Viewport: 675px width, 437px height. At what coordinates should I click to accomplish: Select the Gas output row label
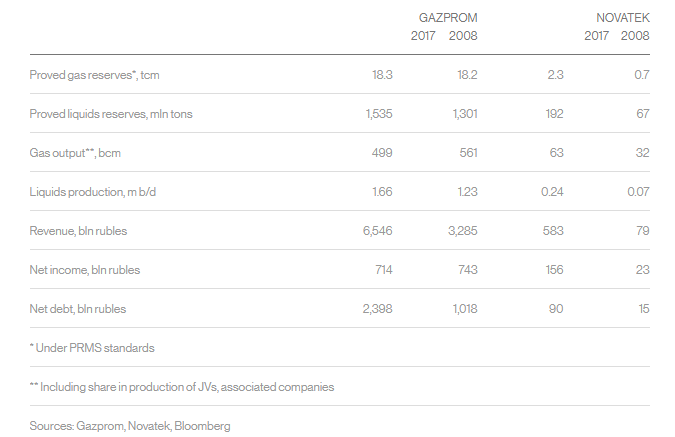point(82,153)
